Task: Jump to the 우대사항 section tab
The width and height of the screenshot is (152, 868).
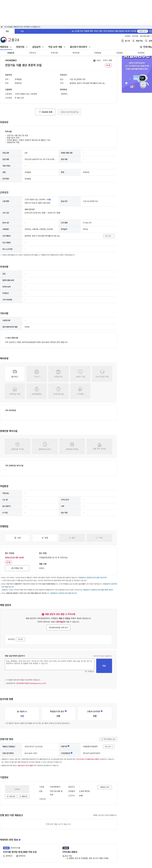Action: pyautogui.click(x=54, y=53)
